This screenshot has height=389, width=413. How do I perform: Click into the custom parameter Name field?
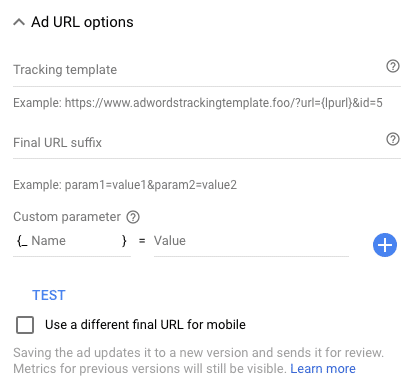tap(75, 241)
